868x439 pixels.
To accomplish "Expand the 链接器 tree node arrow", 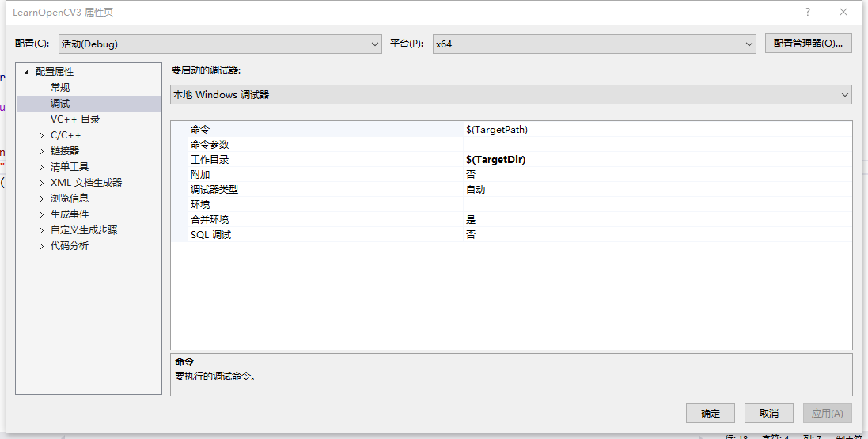I will pyautogui.click(x=41, y=151).
